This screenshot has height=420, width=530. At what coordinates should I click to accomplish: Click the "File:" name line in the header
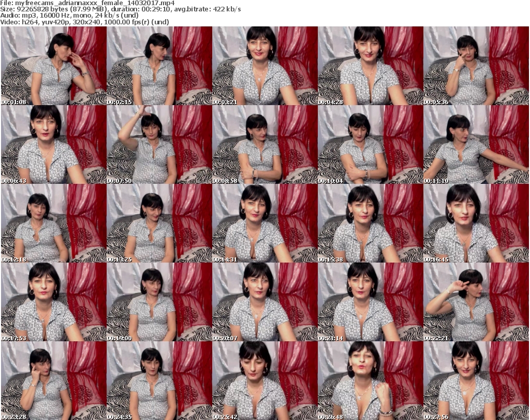tap(87, 3)
